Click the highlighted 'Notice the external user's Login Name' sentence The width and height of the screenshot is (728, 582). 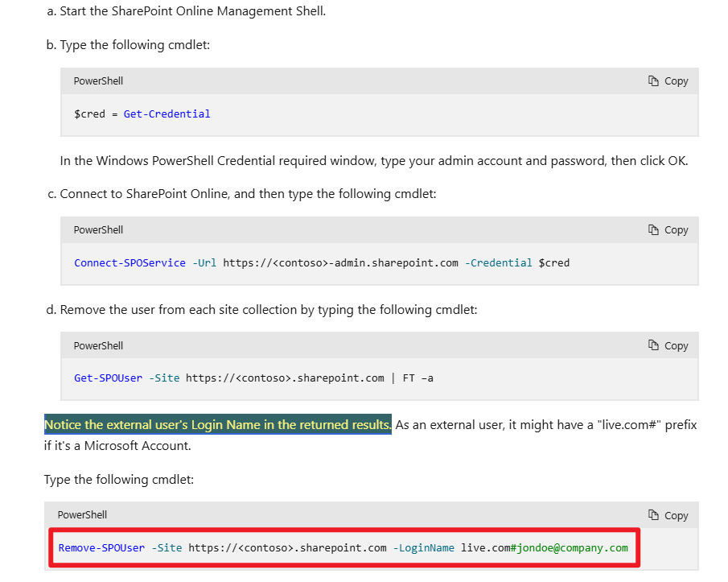(x=218, y=424)
